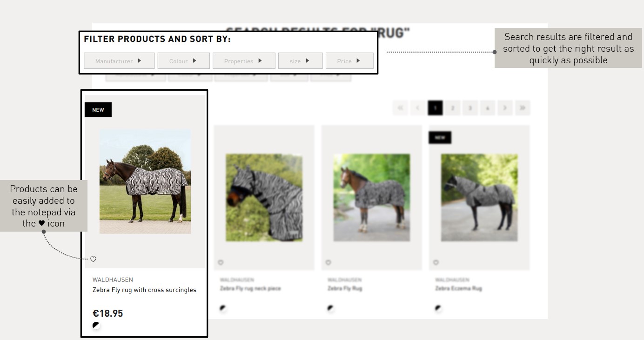The height and width of the screenshot is (340, 644).
Task: Jump to first page using double left arrow
Action: pyautogui.click(x=400, y=108)
